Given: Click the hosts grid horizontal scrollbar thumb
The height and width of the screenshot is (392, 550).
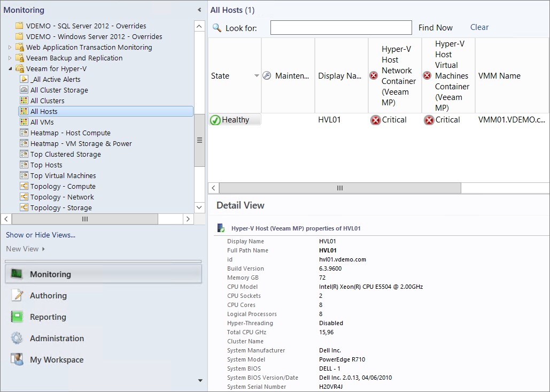Looking at the screenshot, I should tap(340, 188).
